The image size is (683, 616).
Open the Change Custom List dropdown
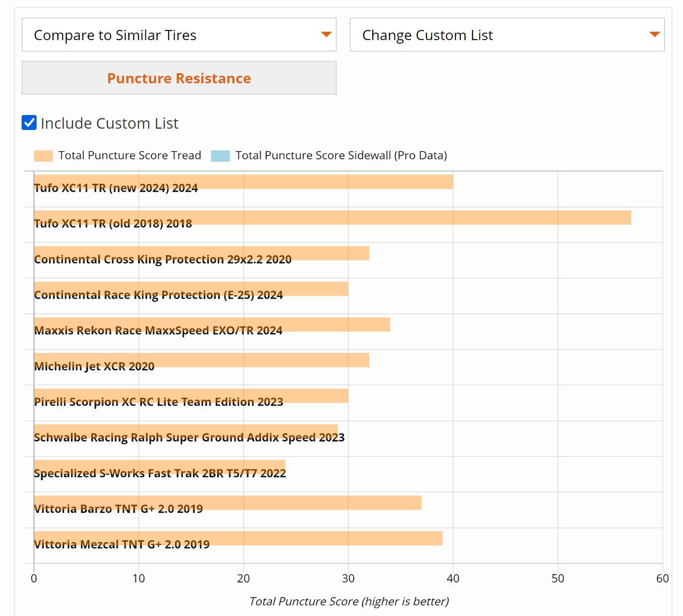(507, 35)
